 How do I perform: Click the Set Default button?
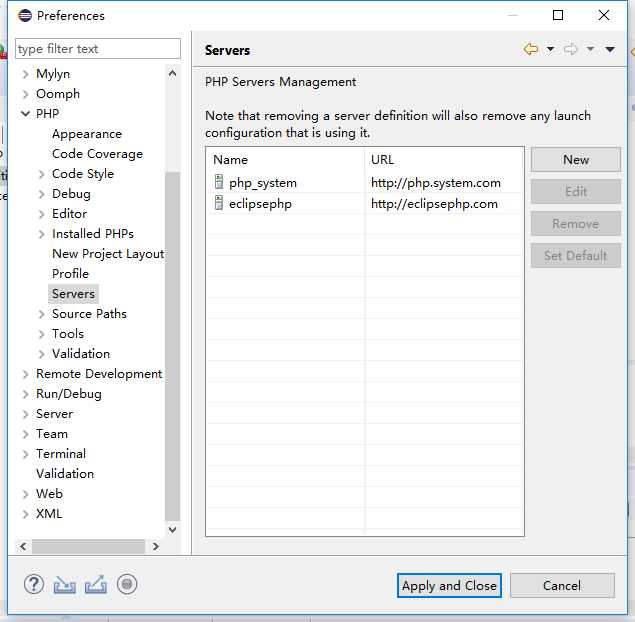[x=575, y=256]
